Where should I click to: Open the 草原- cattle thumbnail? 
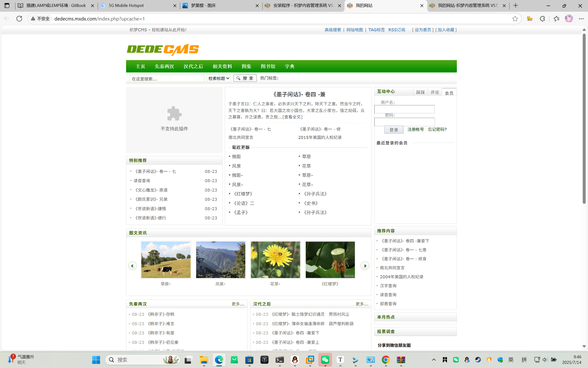166,260
